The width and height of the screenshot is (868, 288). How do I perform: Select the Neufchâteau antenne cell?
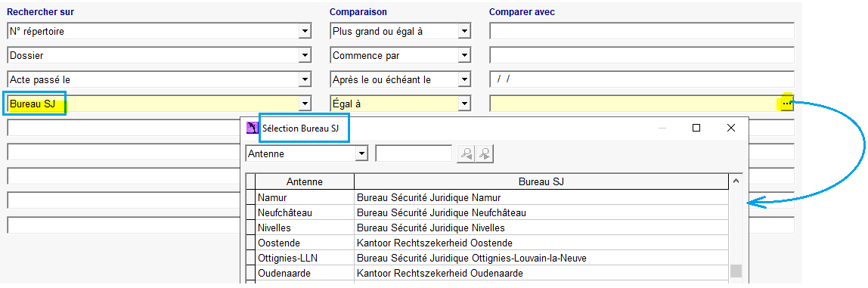(305, 212)
